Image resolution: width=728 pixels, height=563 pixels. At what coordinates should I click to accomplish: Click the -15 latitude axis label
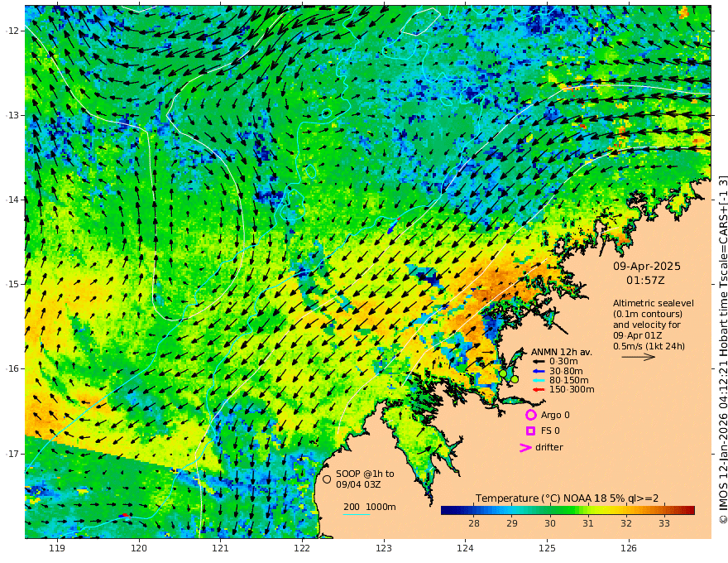pyautogui.click(x=13, y=284)
